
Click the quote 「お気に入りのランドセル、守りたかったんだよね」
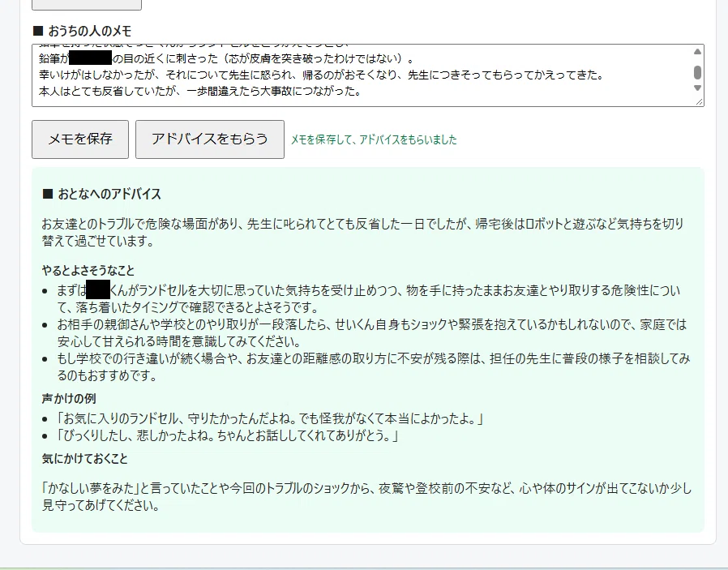[270, 418]
